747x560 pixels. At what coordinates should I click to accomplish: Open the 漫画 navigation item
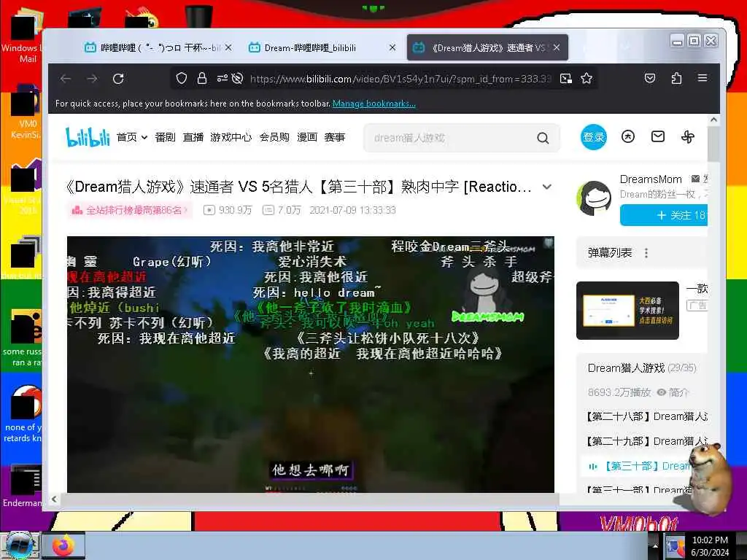pyautogui.click(x=307, y=137)
